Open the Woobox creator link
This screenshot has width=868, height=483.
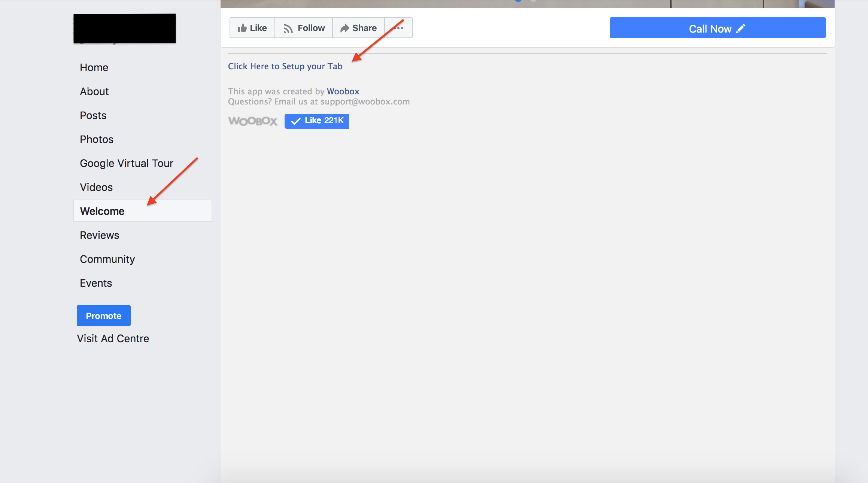[x=343, y=91]
